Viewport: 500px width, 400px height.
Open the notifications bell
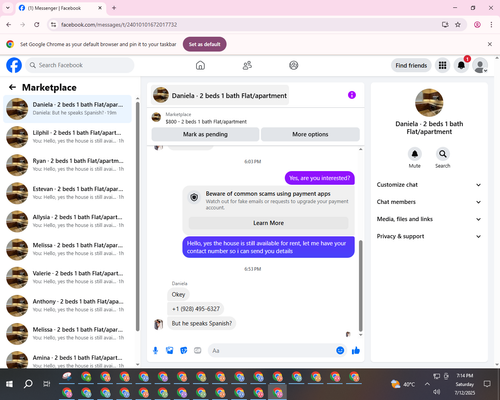[461, 65]
